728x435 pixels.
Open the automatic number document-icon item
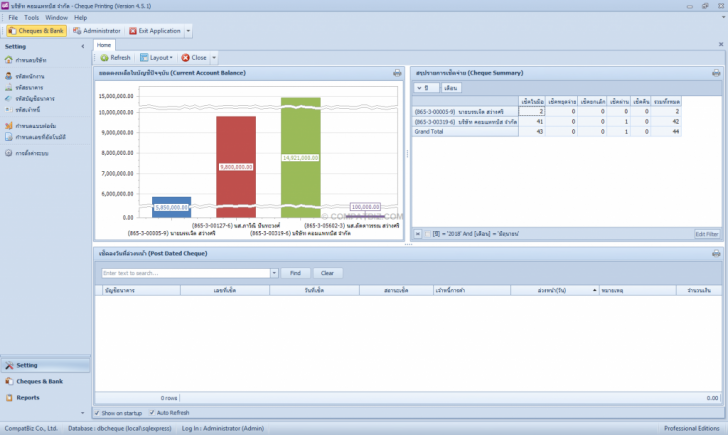click(35, 137)
